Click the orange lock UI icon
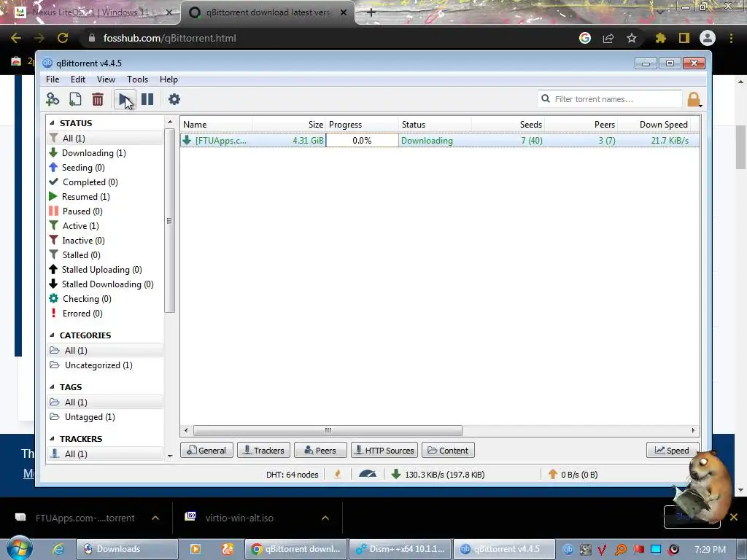Viewport: 747px width, 560px height. click(694, 99)
